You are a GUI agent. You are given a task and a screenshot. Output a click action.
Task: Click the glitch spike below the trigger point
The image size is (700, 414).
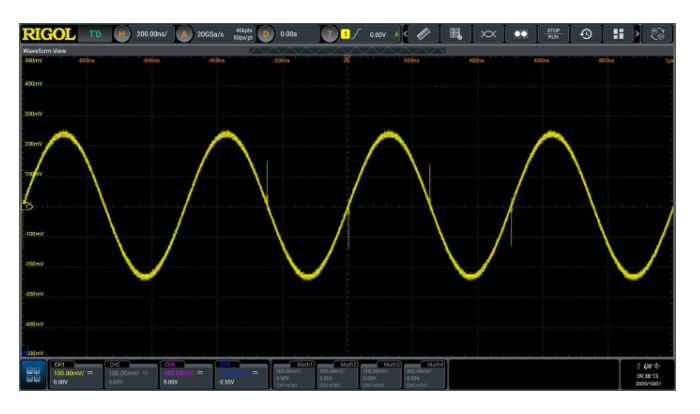(x=348, y=230)
